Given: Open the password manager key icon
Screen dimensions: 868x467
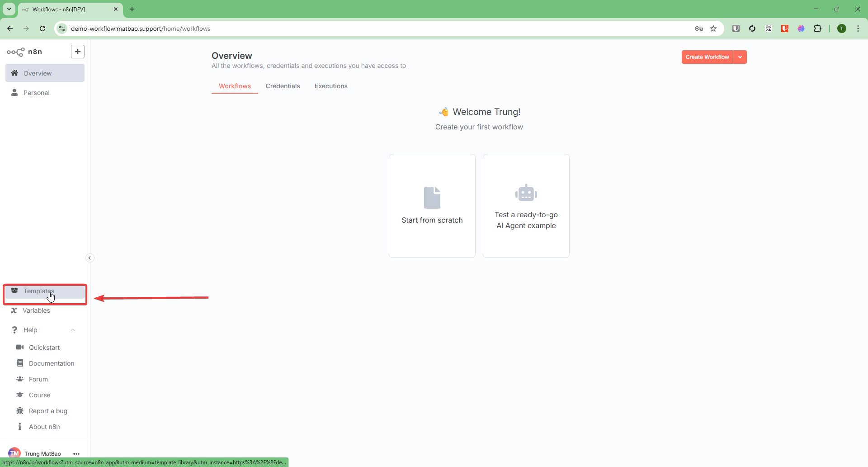Looking at the screenshot, I should click(x=699, y=29).
